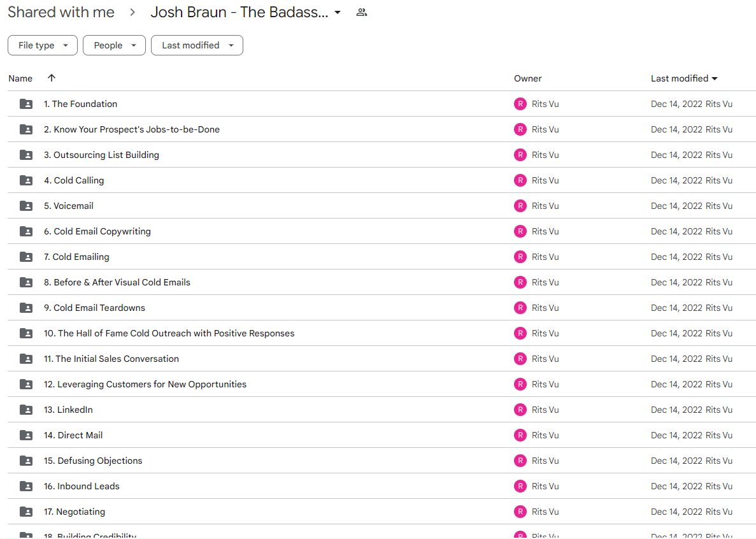Select the 17. Negotiating folder name
This screenshot has height=539, width=756.
point(75,512)
